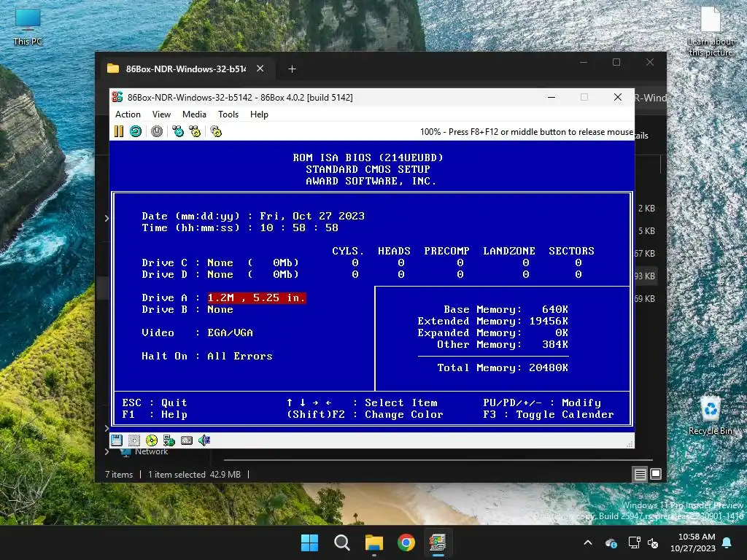Screen dimensions: 747x560
Task: Click Total Memory: 20480K text
Action: pyautogui.click(x=503, y=367)
